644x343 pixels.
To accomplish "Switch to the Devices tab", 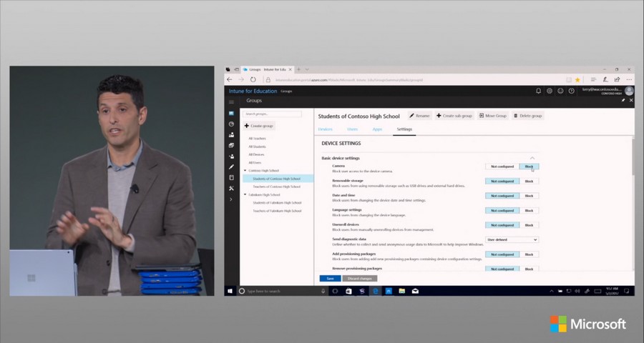I will (325, 129).
